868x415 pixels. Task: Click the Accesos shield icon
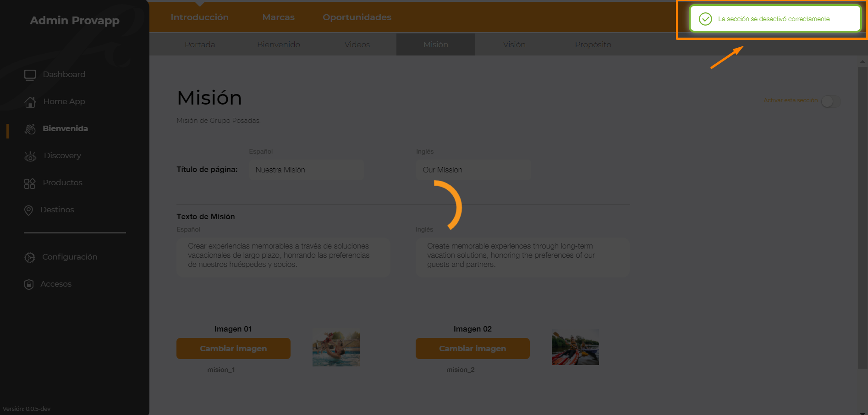[29, 284]
